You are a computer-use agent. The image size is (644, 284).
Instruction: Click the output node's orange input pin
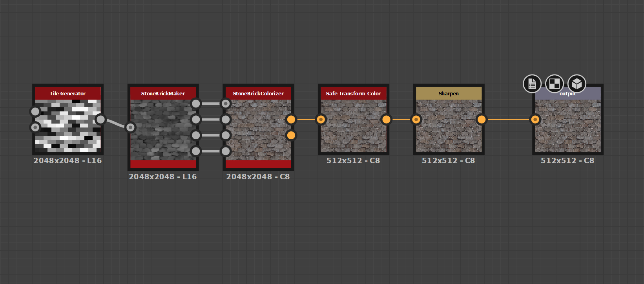pos(535,119)
